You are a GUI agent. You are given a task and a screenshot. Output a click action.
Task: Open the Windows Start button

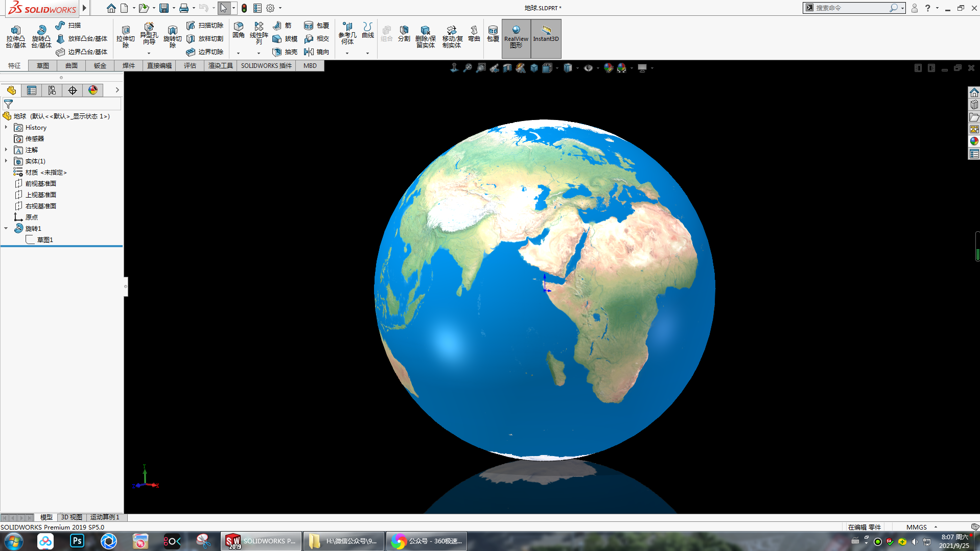point(14,541)
